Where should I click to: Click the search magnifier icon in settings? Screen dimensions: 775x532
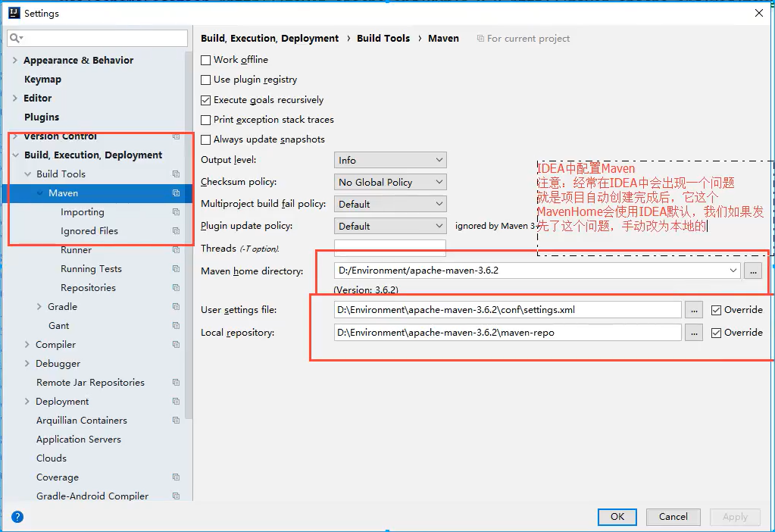point(15,38)
